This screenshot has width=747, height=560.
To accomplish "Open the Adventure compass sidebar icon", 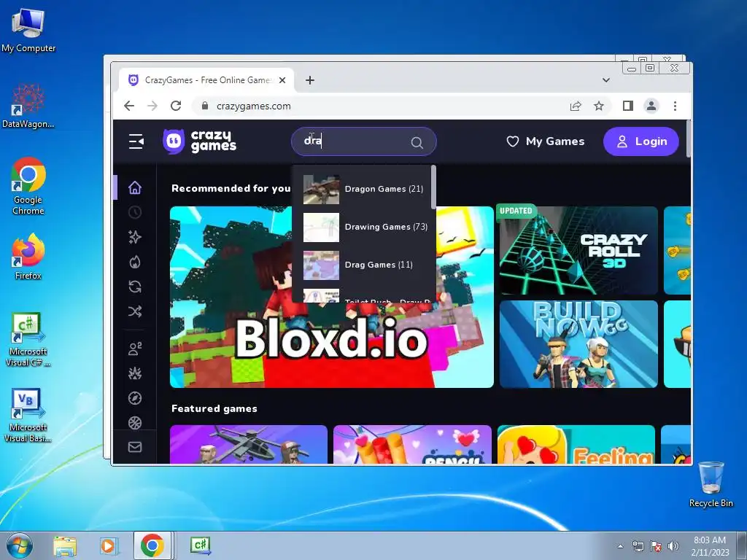I will click(135, 398).
